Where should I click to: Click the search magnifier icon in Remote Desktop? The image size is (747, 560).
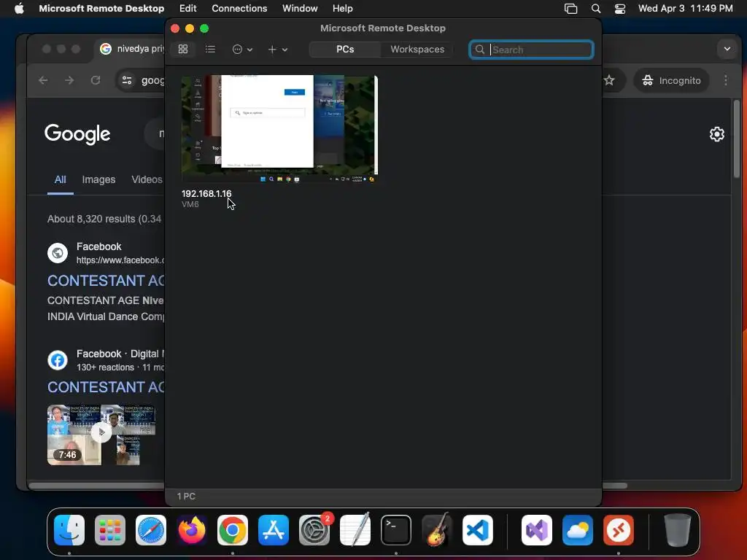point(480,50)
